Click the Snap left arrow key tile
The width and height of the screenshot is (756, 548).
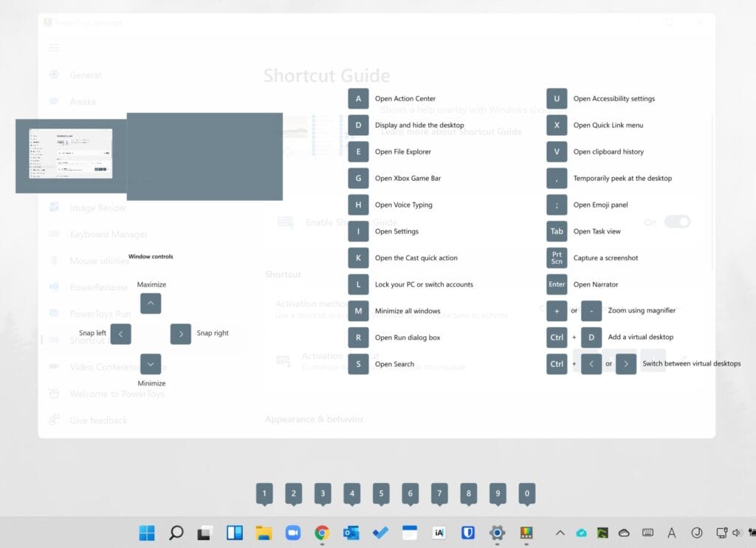click(x=120, y=334)
